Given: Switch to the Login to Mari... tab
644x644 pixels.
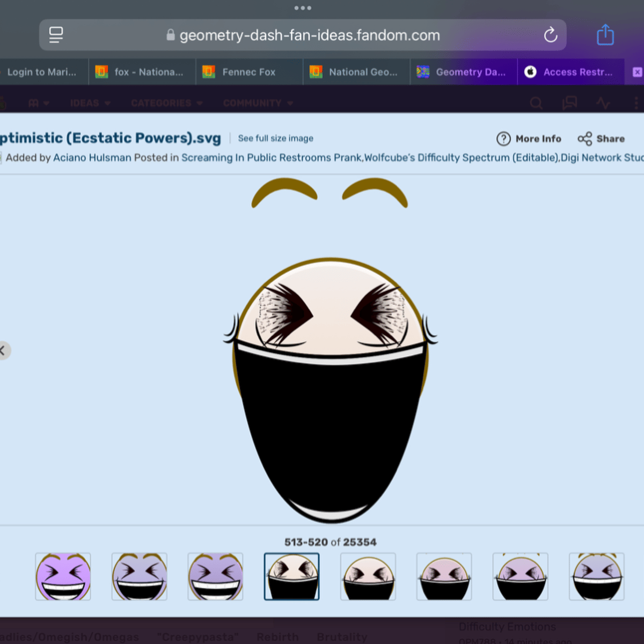Looking at the screenshot, I should 42,72.
